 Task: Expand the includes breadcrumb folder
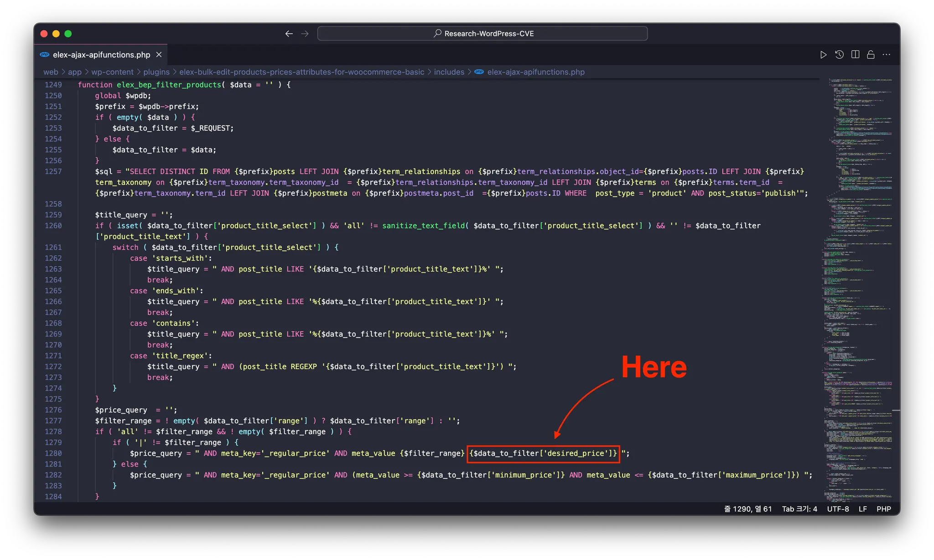449,72
